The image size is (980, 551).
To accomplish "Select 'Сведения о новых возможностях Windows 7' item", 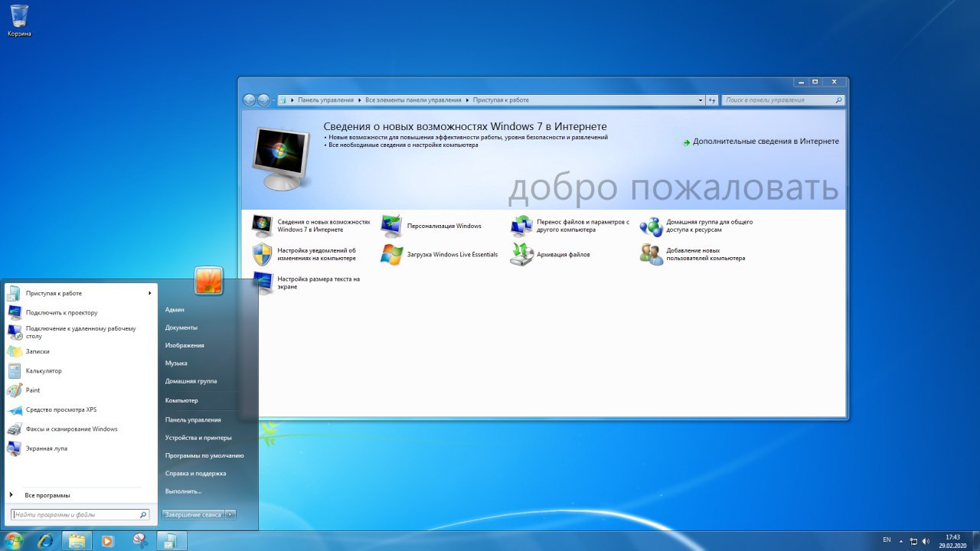I will pos(311,226).
